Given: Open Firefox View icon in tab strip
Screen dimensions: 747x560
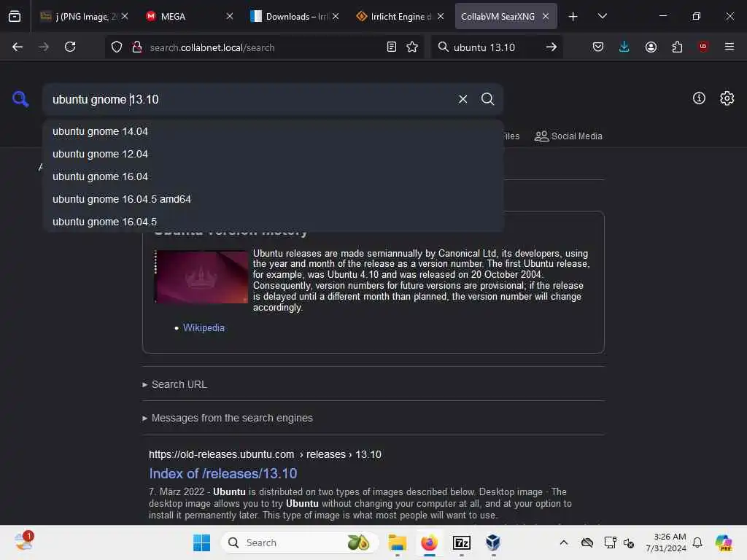Looking at the screenshot, I should point(15,16).
